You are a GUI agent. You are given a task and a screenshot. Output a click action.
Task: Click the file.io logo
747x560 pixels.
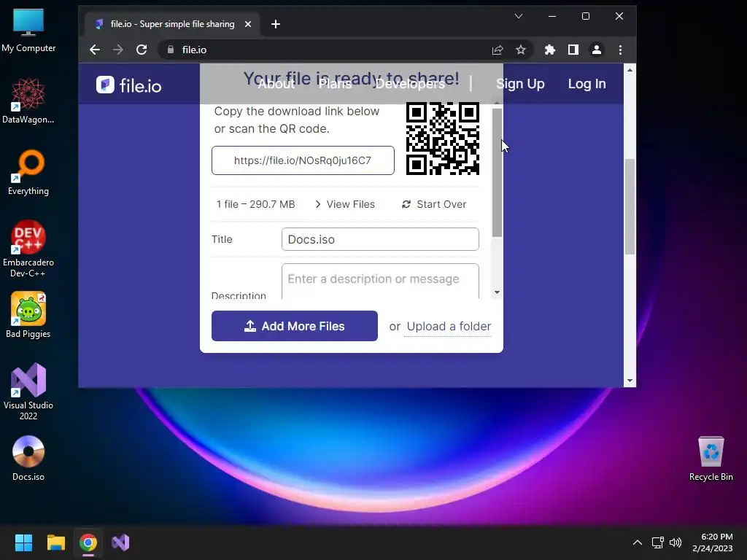(x=128, y=85)
